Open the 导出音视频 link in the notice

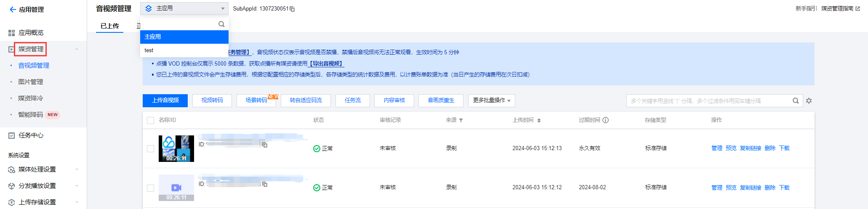(327, 64)
